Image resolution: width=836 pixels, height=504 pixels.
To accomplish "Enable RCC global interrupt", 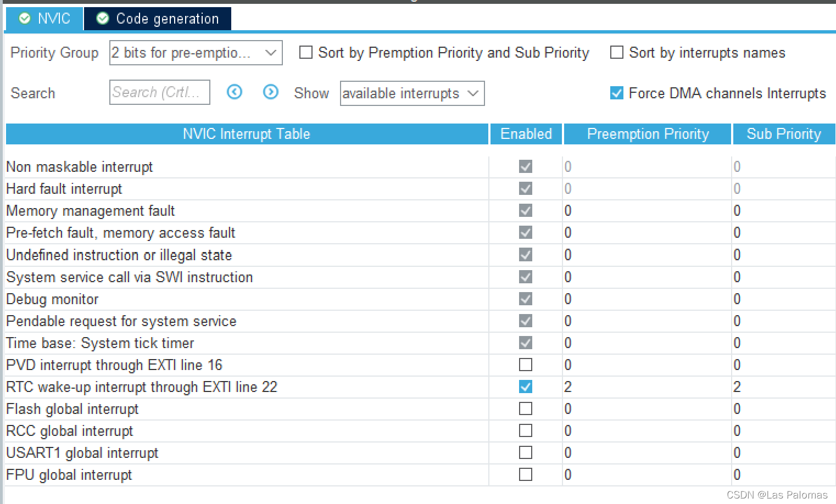I will (526, 430).
